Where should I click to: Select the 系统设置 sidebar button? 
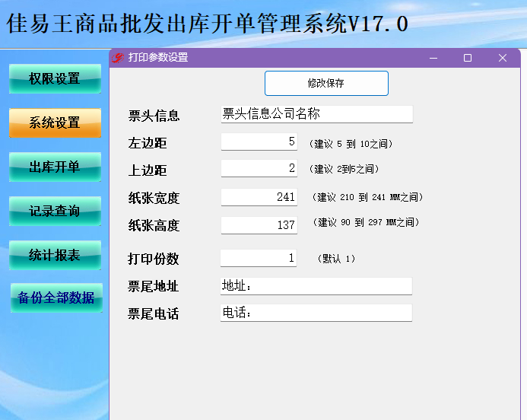click(55, 123)
